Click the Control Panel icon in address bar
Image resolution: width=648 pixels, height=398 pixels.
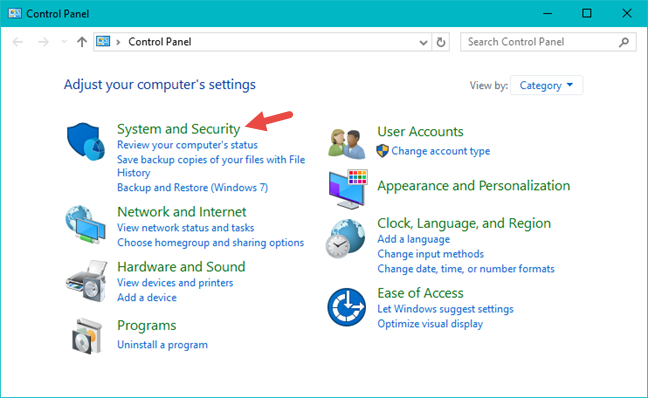pyautogui.click(x=103, y=41)
